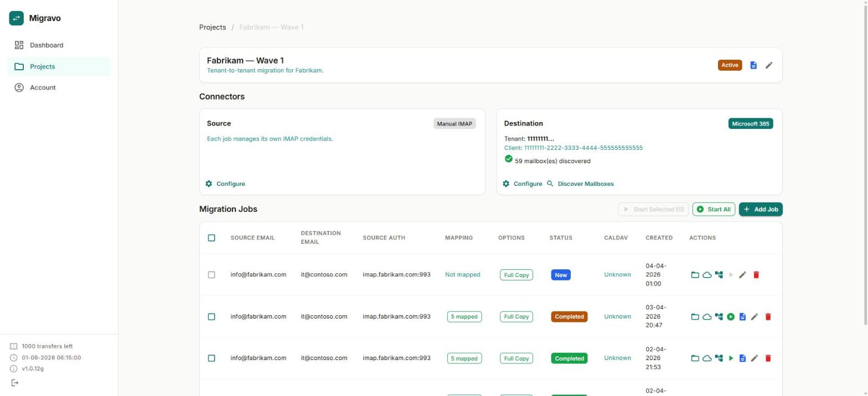Tick the checkbox for the job created 02-04-2026 21:53
868x396 pixels.
click(x=211, y=358)
